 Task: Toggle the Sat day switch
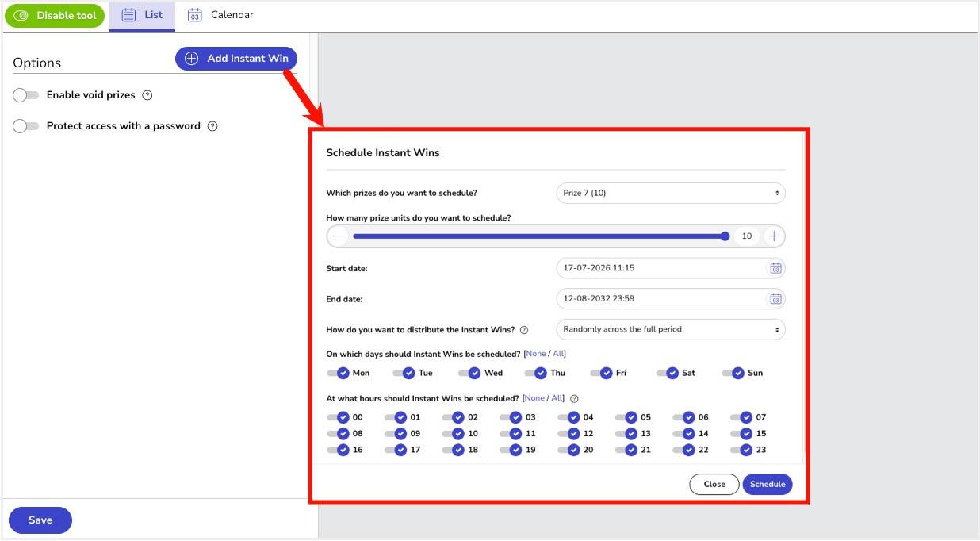[x=668, y=373]
